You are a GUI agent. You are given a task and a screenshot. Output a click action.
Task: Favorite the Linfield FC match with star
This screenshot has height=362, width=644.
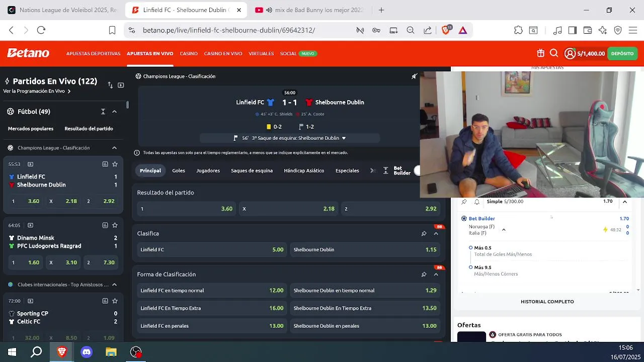click(x=115, y=164)
